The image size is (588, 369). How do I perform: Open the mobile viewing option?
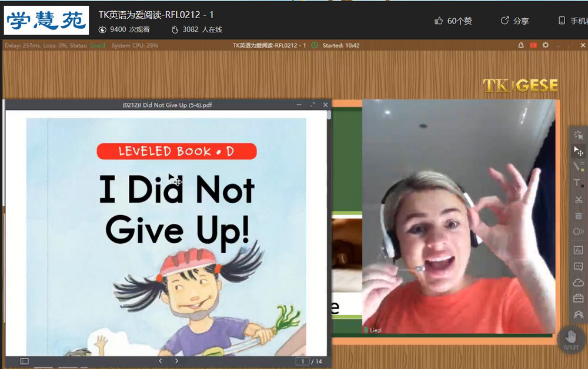pyautogui.click(x=573, y=21)
